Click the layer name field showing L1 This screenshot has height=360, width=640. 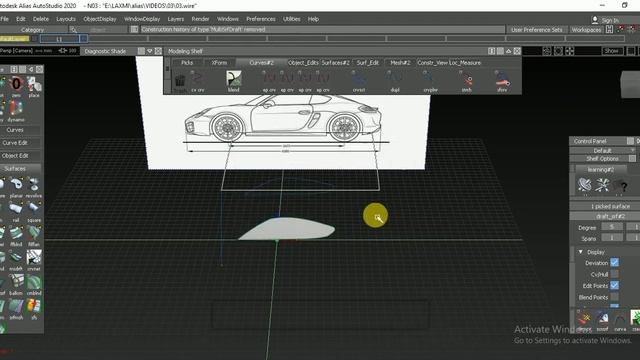[59, 39]
